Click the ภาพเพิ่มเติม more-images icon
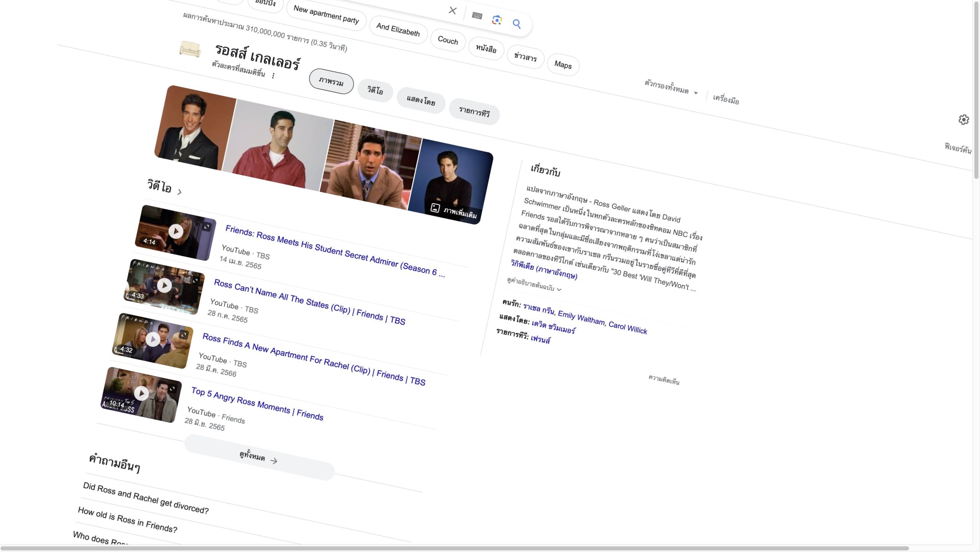Viewport: 980px width, 552px height. tap(435, 208)
